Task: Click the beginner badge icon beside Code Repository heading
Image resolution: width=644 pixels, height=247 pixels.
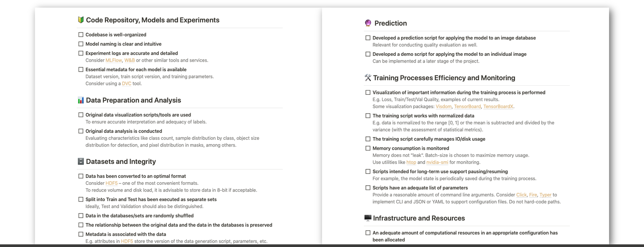Action: [x=81, y=20]
